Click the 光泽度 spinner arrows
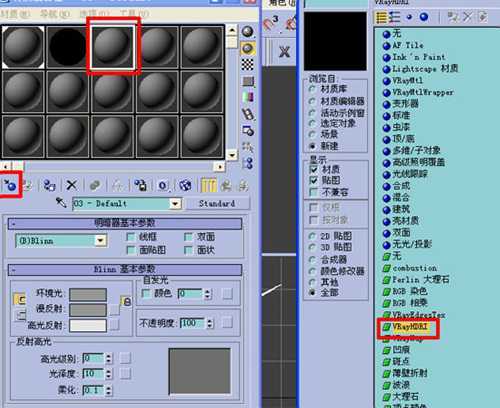500x408 pixels. (108, 374)
